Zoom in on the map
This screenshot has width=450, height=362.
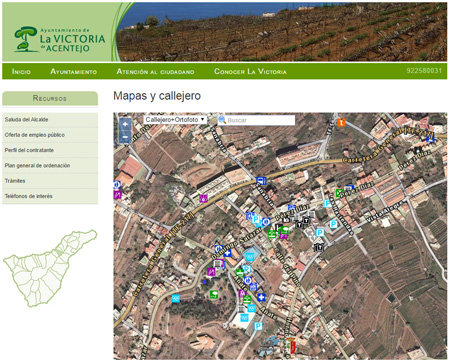(125, 125)
